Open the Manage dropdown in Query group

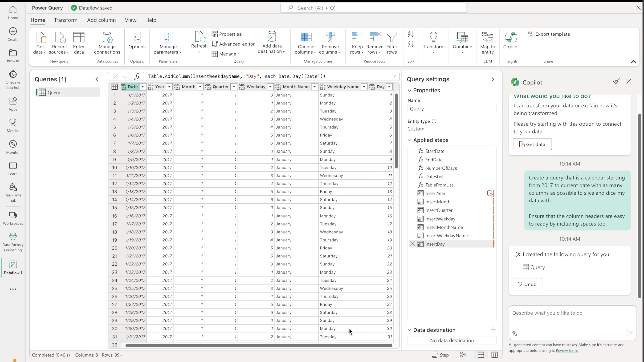[x=226, y=54]
